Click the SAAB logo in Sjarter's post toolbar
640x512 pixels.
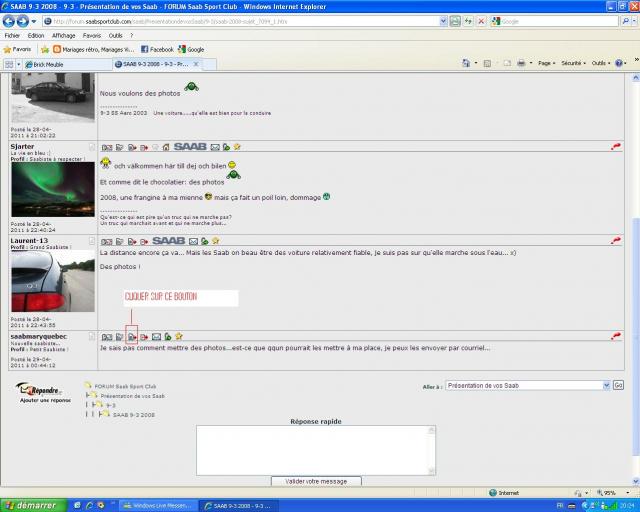click(x=190, y=146)
